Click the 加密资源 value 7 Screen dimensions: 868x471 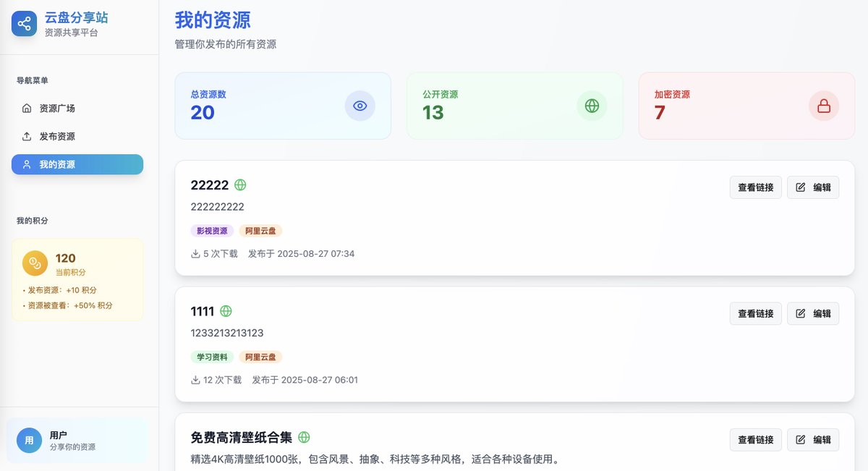point(660,113)
